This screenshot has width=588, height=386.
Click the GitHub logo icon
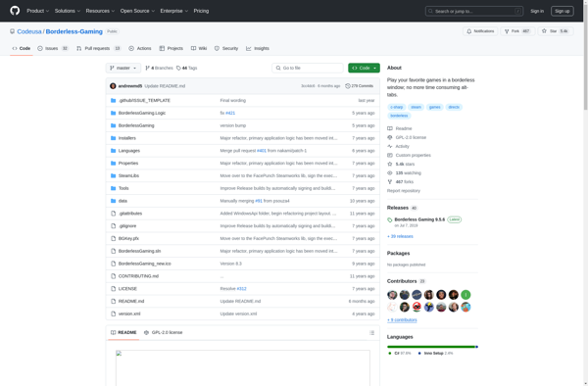click(x=15, y=11)
